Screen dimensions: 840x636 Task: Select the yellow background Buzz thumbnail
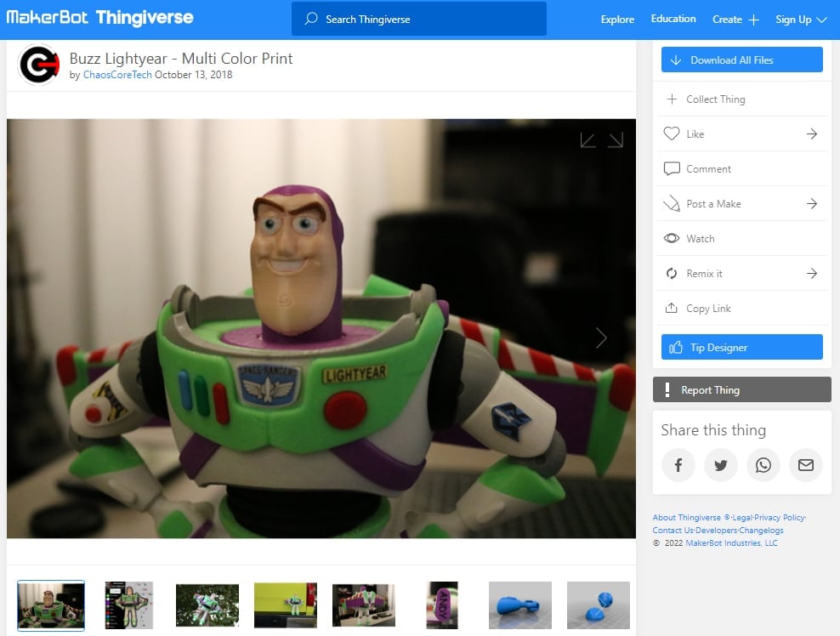coord(286,605)
